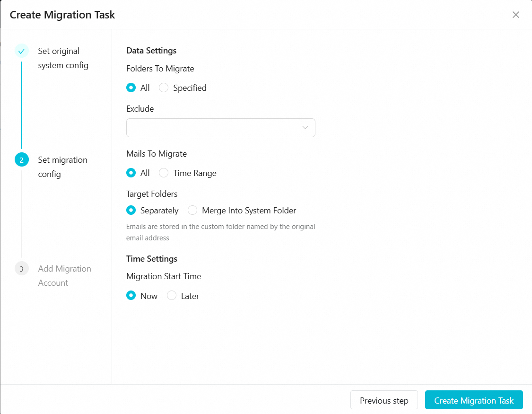532x414 pixels.
Task: Close the Create Migration Task dialog
Action: tap(516, 15)
